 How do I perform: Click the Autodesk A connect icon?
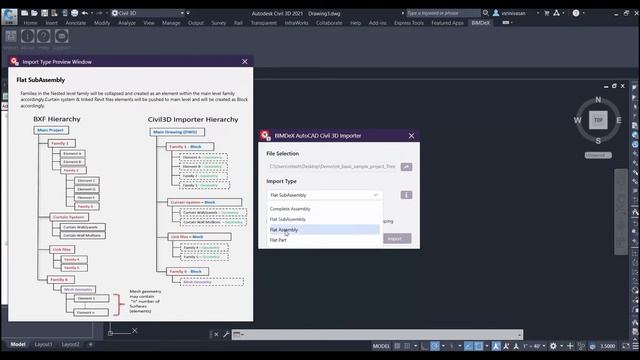(557, 13)
